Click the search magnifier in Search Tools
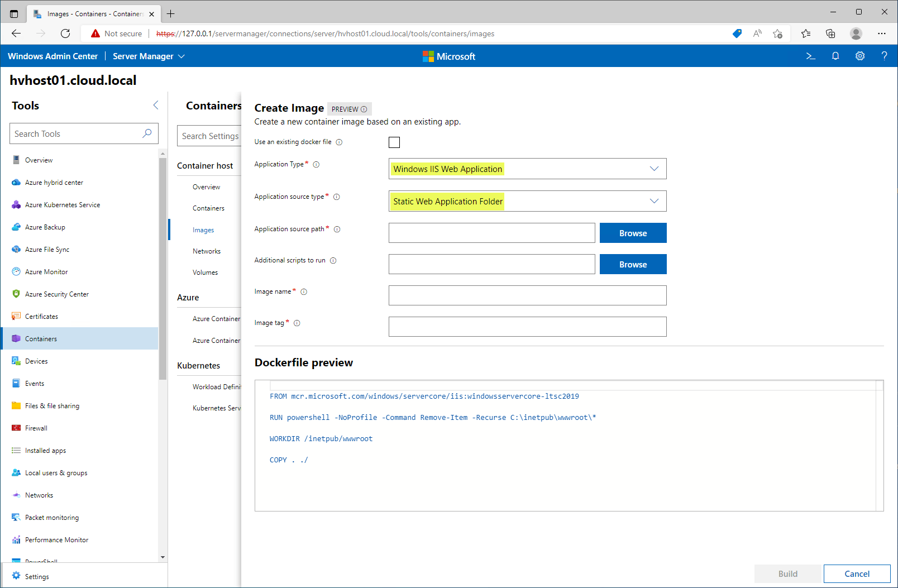 (x=147, y=133)
